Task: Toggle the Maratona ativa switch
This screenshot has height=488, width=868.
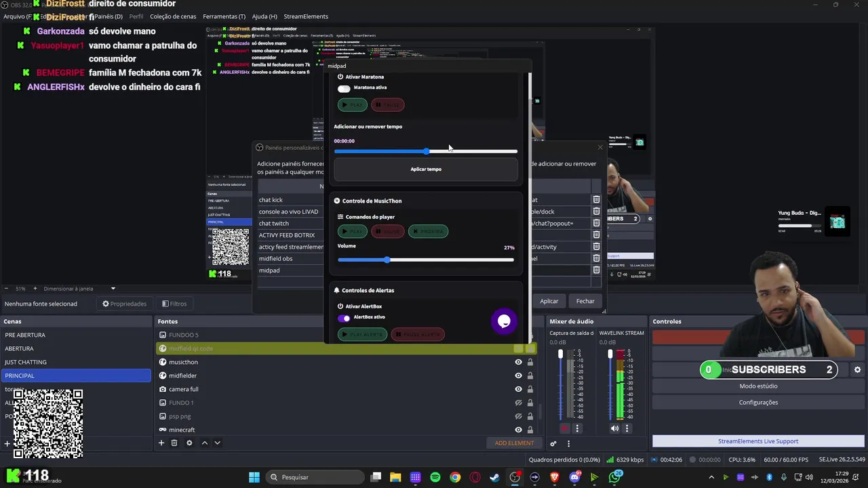Action: pyautogui.click(x=344, y=88)
